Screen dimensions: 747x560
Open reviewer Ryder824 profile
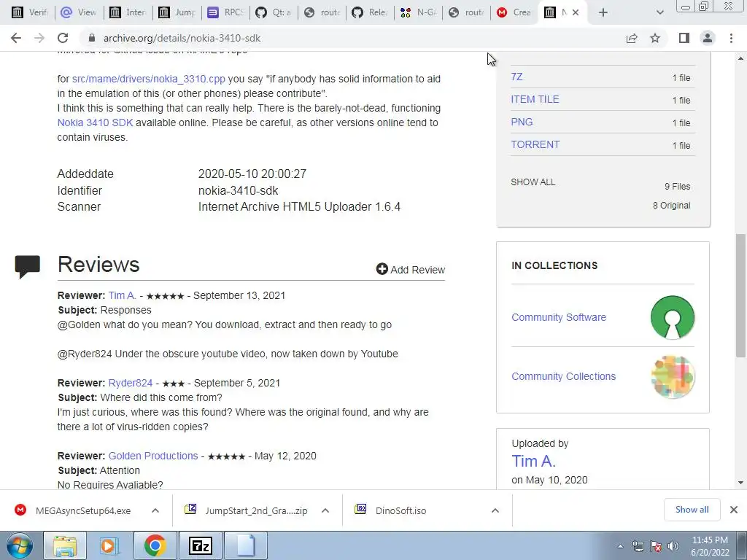click(131, 384)
